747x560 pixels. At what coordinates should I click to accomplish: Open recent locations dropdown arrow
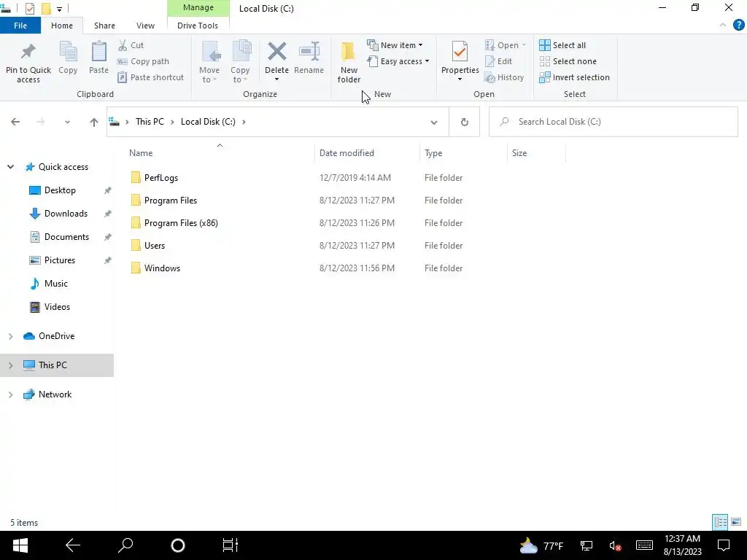(x=67, y=122)
